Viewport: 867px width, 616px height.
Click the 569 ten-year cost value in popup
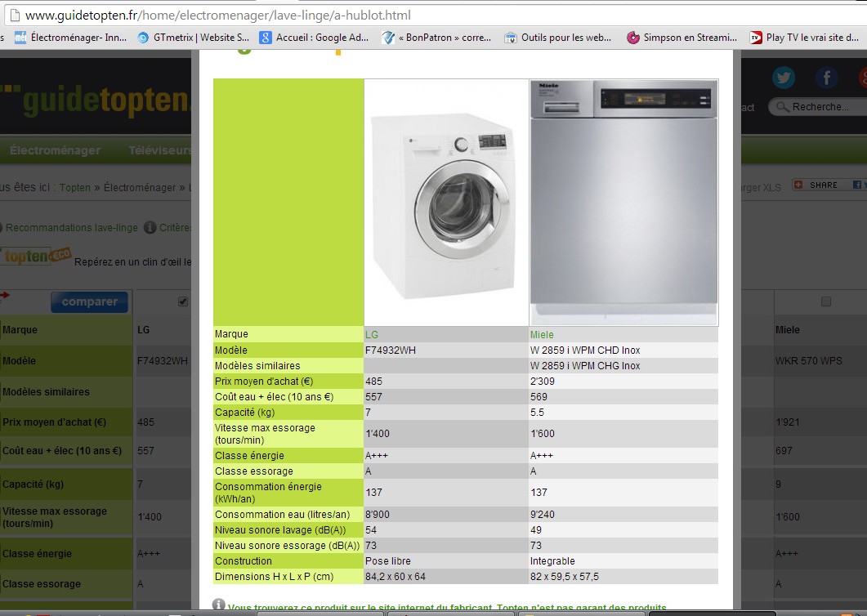539,396
